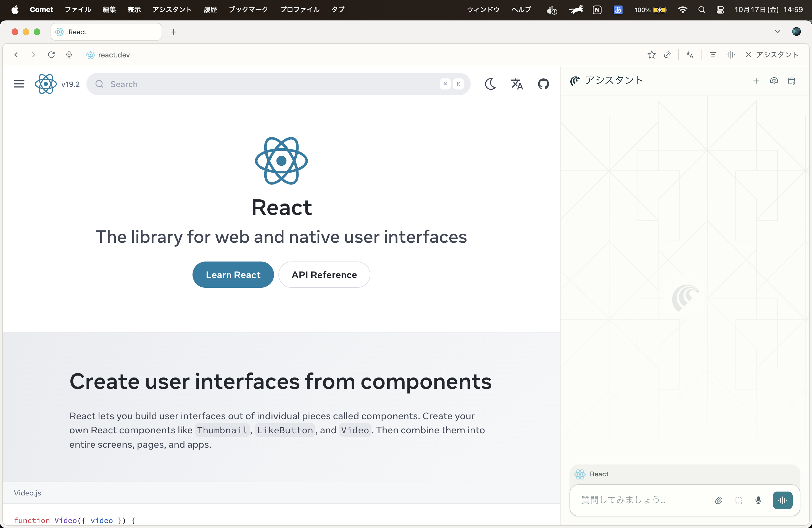Click the API Reference button

tap(324, 275)
